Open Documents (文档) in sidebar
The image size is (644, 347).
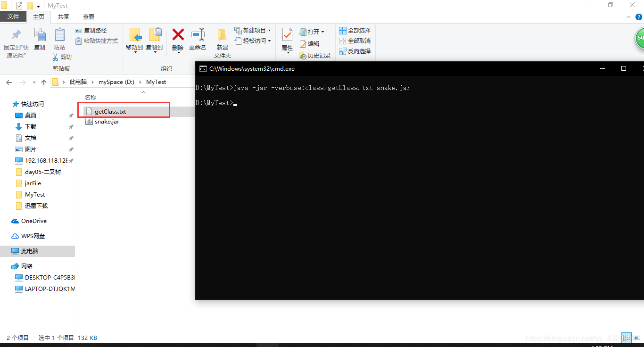coord(31,138)
